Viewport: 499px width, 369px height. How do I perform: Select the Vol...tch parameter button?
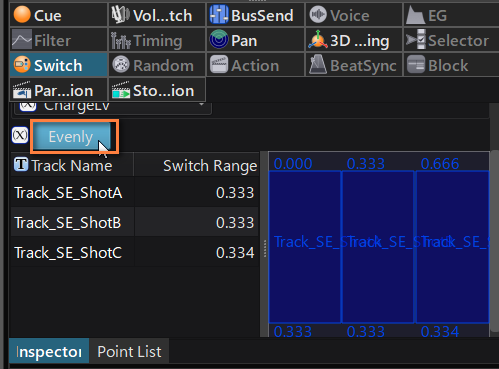157,15
